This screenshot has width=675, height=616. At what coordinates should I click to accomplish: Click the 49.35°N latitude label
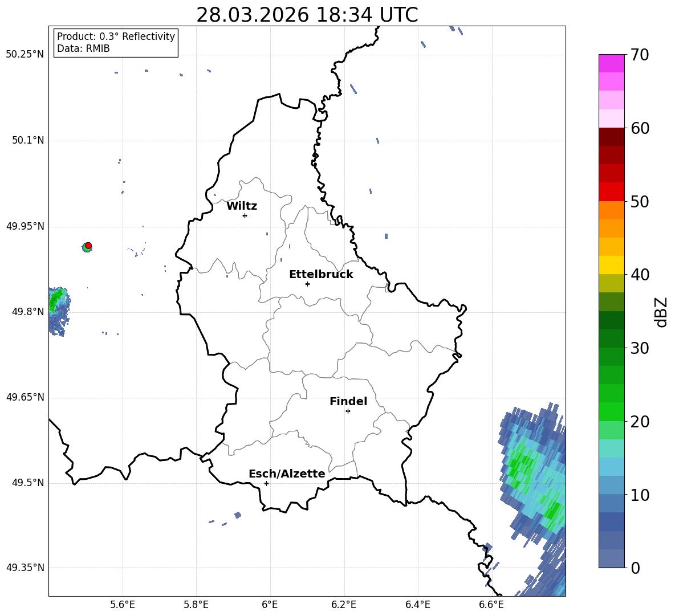pyautogui.click(x=25, y=568)
